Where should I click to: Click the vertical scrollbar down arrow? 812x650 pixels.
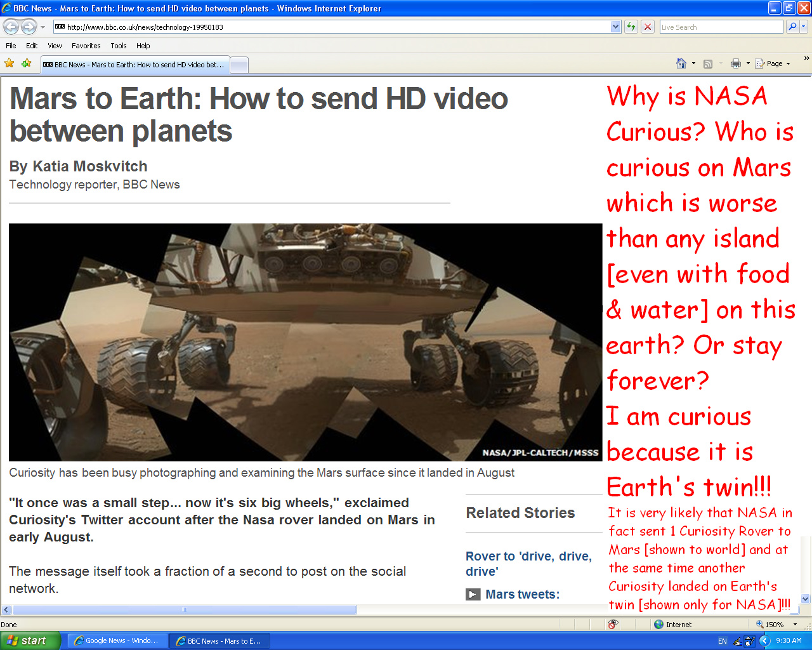point(806,599)
